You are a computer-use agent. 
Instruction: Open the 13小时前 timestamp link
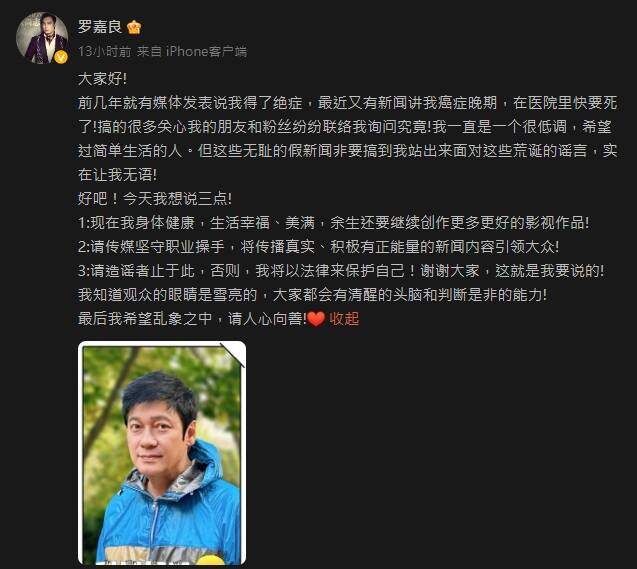(x=104, y=51)
